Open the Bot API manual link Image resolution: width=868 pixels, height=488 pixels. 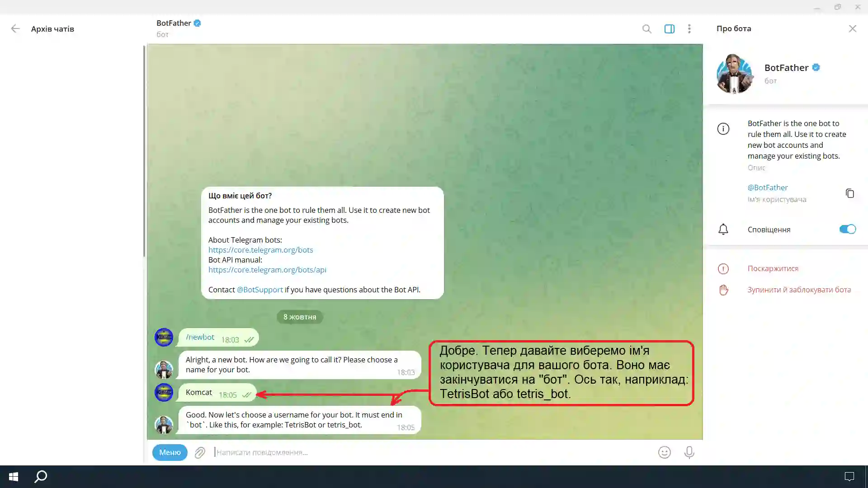point(267,270)
